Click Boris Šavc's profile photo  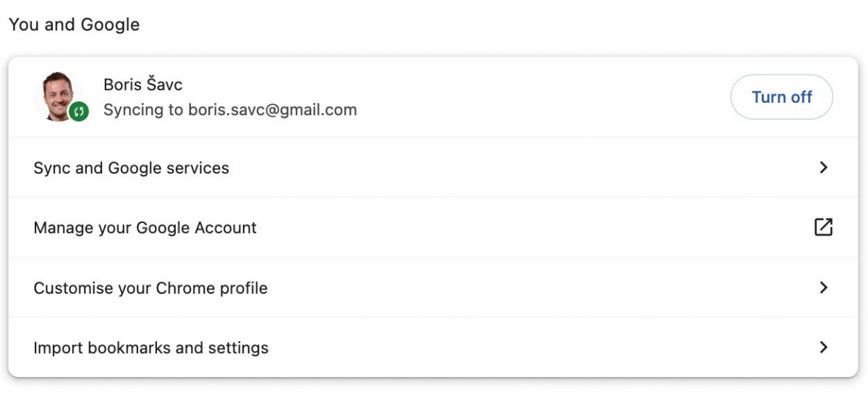pos(60,96)
